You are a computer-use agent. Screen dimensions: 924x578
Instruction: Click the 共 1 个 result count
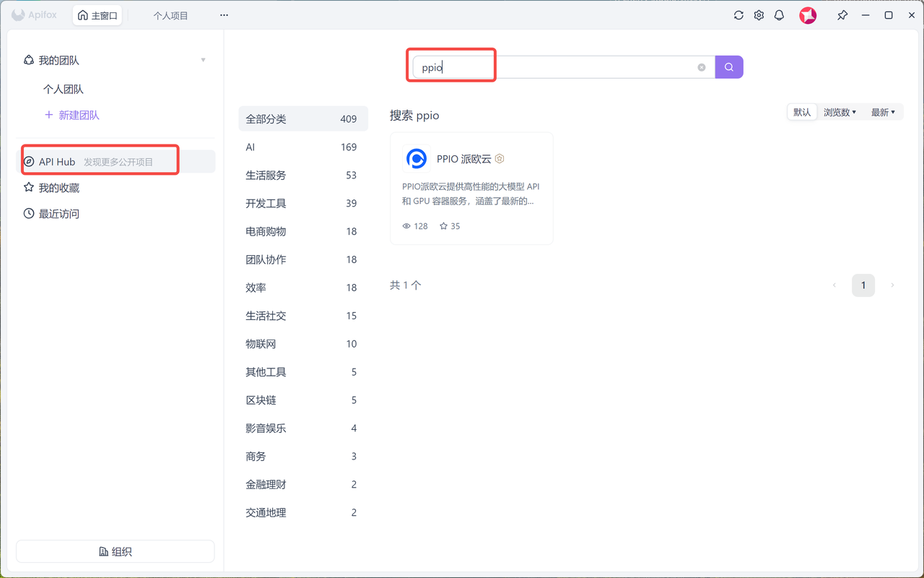406,285
